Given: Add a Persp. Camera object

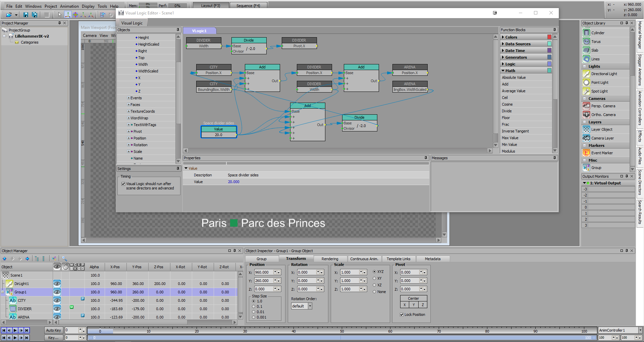Looking at the screenshot, I should [603, 106].
